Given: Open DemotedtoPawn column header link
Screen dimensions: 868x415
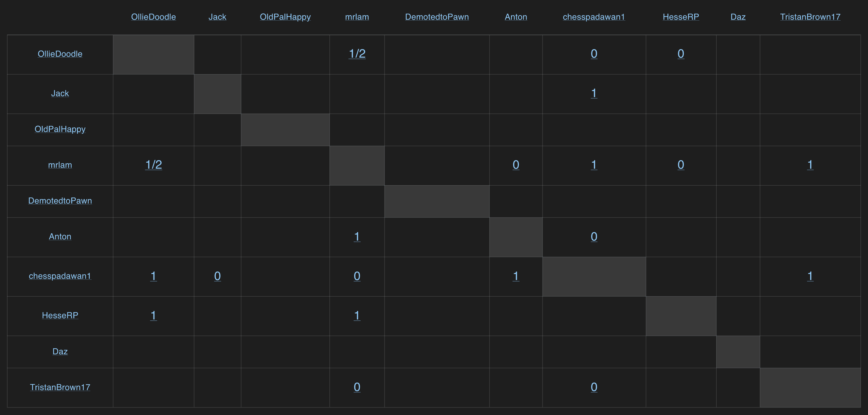Looking at the screenshot, I should click(437, 17).
